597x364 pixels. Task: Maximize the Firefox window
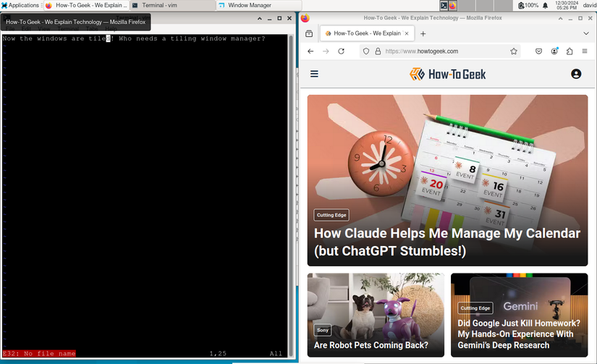(x=580, y=18)
